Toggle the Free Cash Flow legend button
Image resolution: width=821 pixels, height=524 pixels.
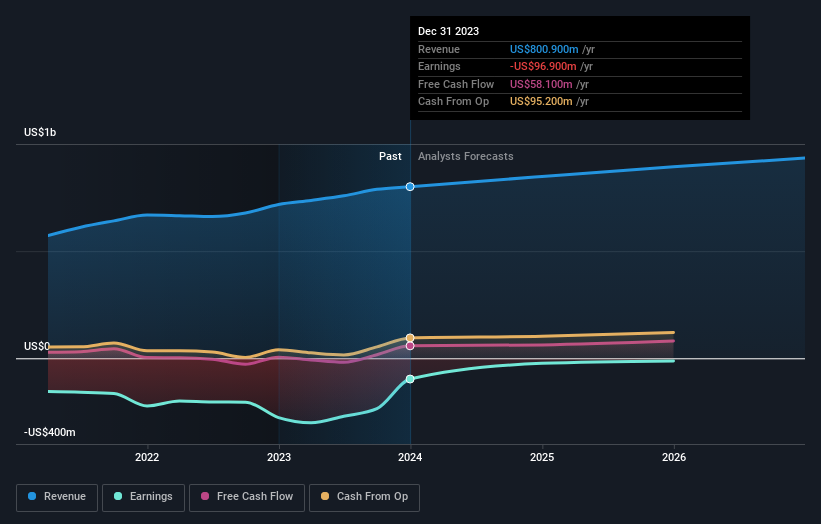(x=247, y=497)
